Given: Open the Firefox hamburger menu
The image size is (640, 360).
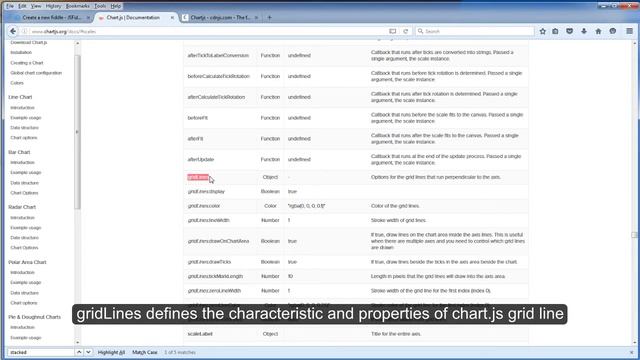Looking at the screenshot, I should click(x=629, y=31).
